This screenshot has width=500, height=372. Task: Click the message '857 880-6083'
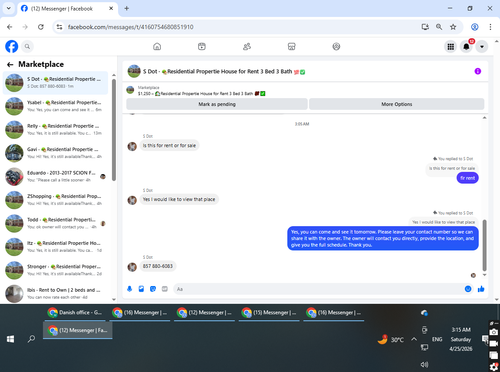point(158,266)
